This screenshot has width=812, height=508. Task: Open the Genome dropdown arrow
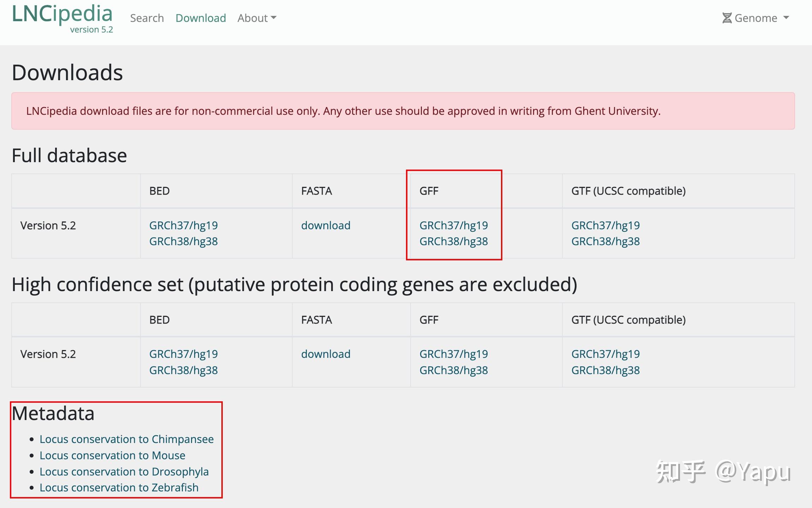coord(786,18)
